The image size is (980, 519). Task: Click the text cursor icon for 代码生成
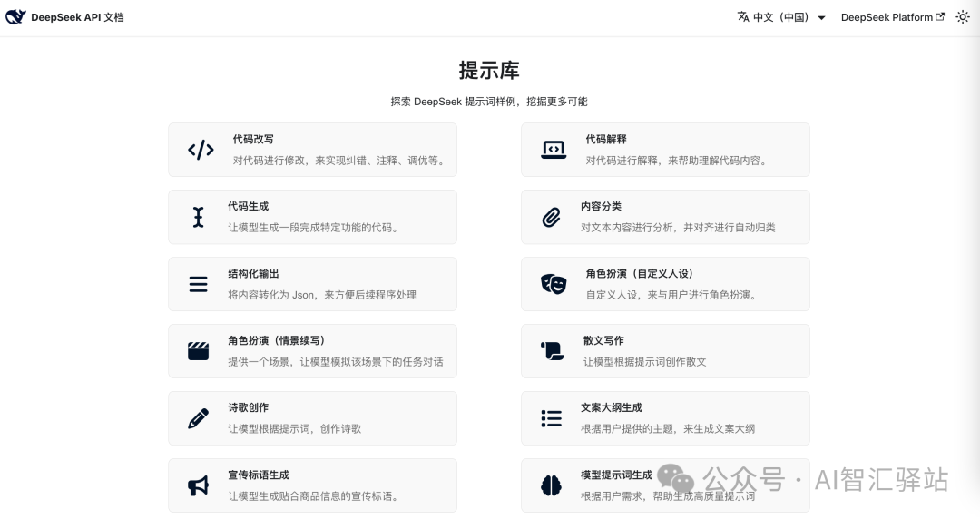tap(198, 217)
